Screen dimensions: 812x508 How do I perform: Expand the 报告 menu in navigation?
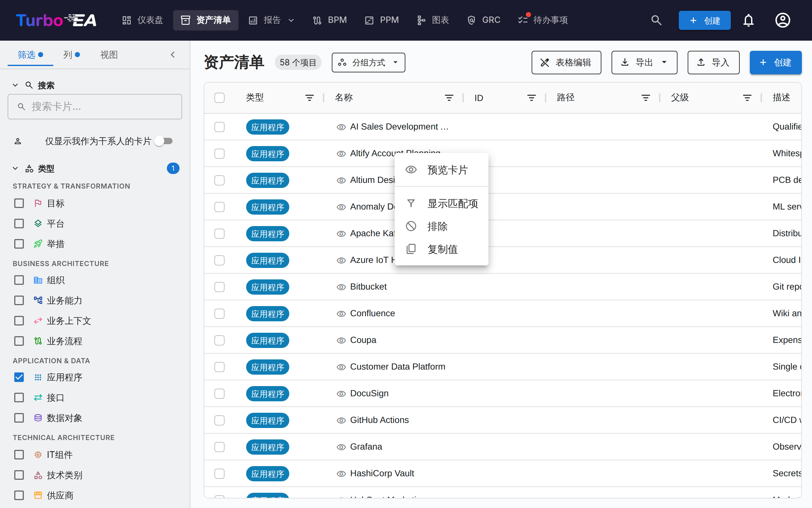pyautogui.click(x=272, y=20)
